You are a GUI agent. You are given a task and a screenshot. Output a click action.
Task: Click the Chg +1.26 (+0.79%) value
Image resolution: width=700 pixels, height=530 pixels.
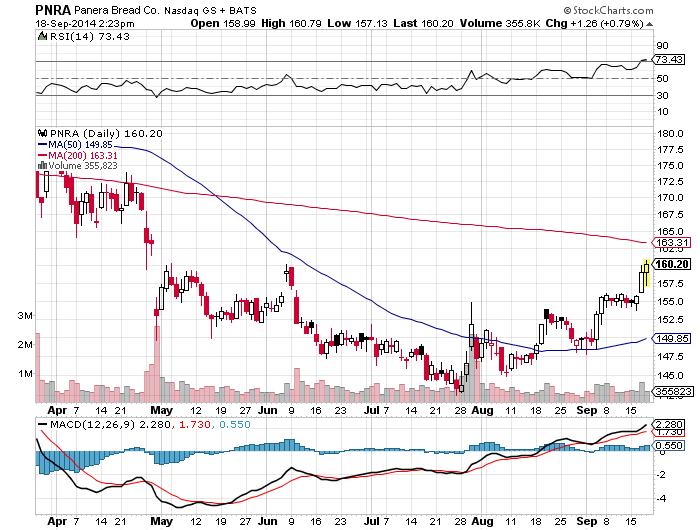point(595,24)
